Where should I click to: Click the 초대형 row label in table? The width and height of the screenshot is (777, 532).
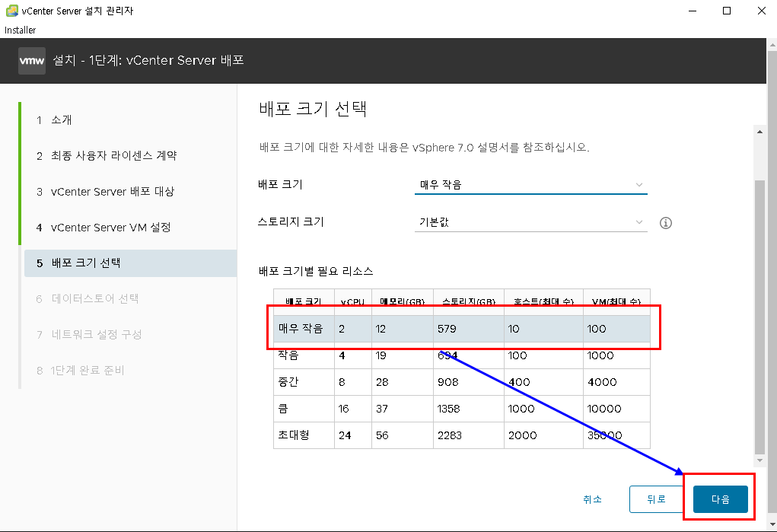[x=294, y=435]
